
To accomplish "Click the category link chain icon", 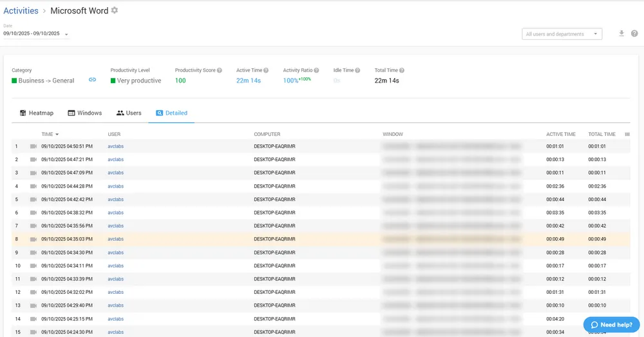I will point(92,80).
